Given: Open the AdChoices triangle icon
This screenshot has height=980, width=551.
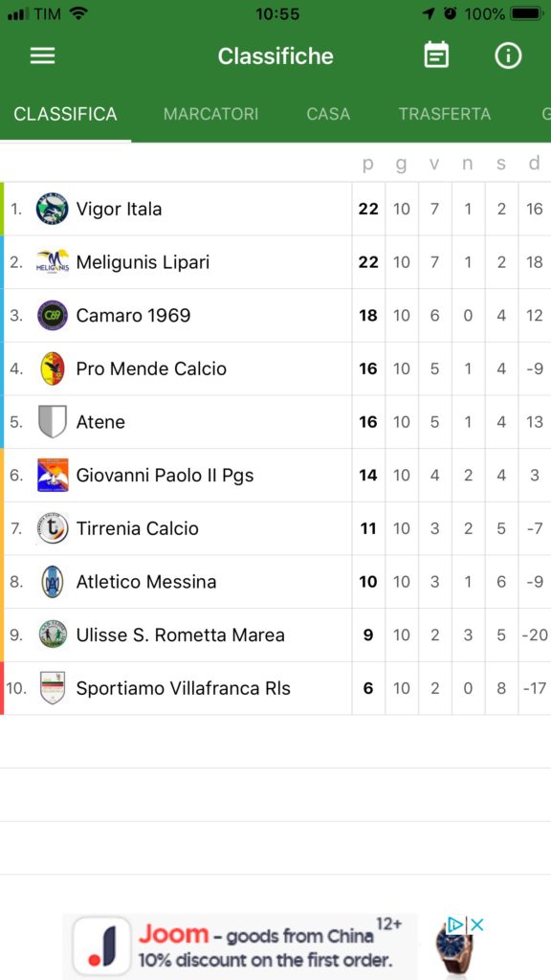Looking at the screenshot, I should click(x=455, y=925).
